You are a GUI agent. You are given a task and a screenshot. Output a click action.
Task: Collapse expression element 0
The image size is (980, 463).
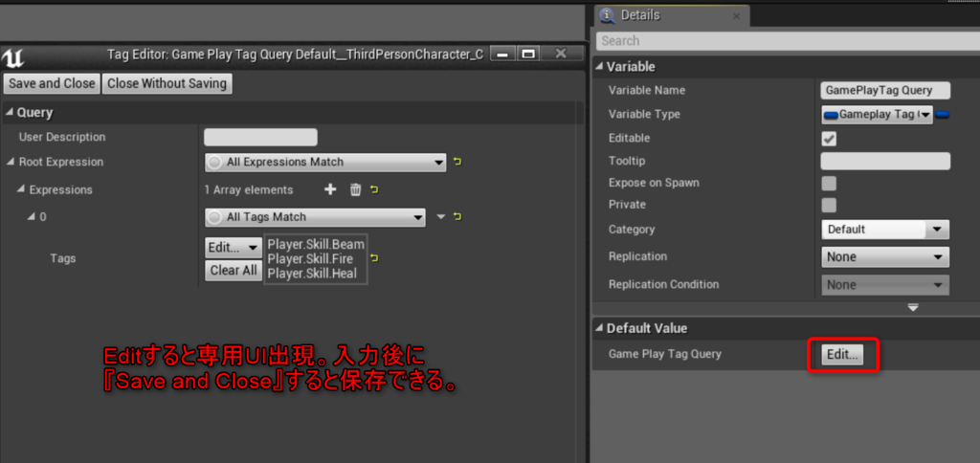pos(32,217)
